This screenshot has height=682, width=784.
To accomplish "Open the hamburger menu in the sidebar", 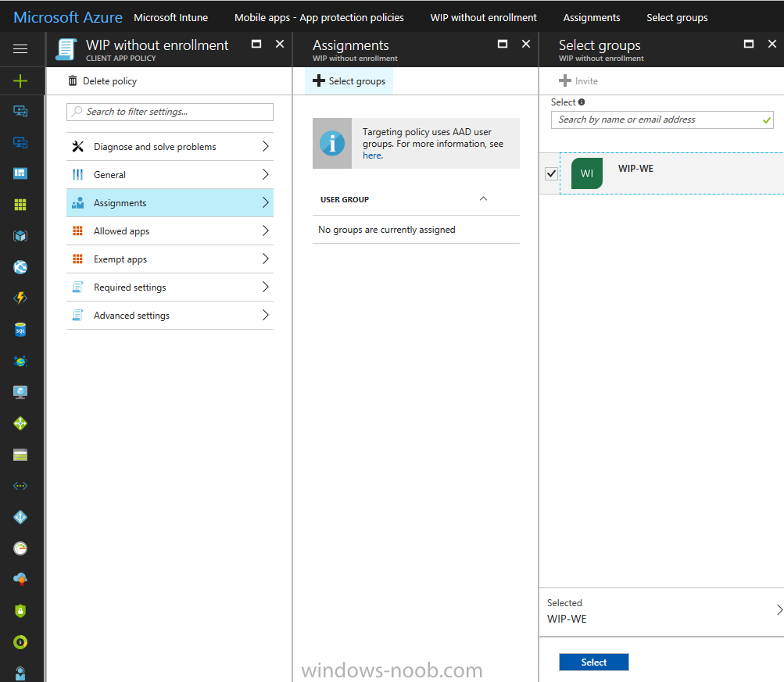I will coord(20,48).
